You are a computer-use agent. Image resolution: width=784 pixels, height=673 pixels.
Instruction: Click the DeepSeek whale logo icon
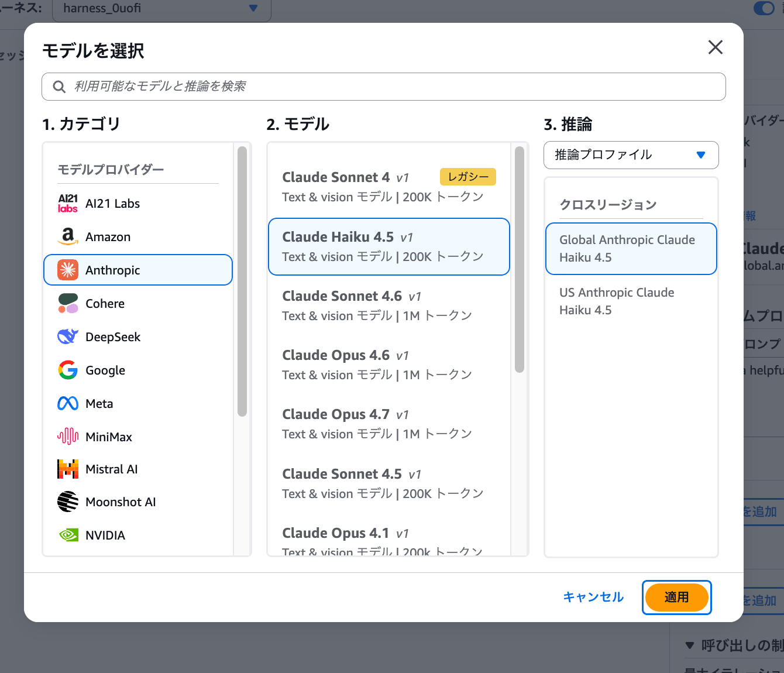pyautogui.click(x=68, y=336)
